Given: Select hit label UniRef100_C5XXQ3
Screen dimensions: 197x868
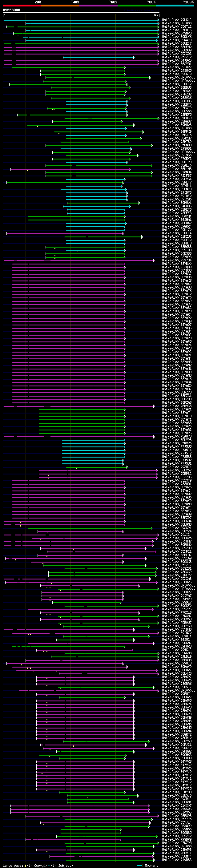Looking at the screenshot, I should pos(177,54).
